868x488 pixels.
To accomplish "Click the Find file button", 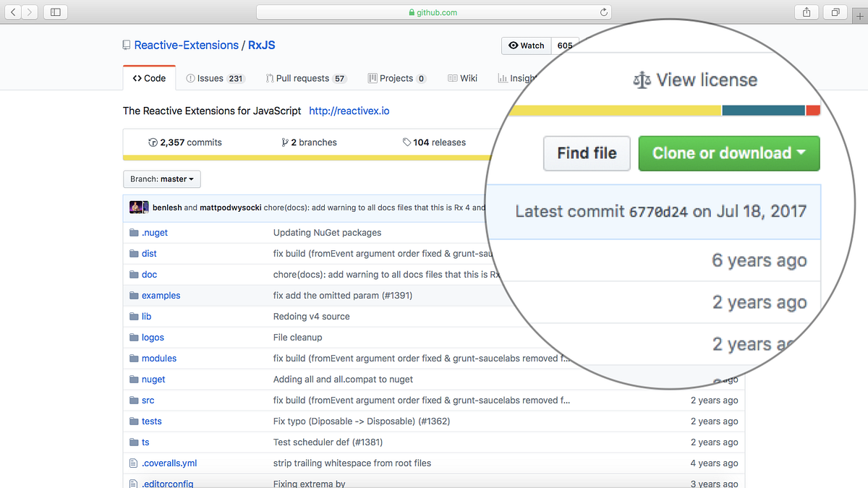I will tap(587, 153).
